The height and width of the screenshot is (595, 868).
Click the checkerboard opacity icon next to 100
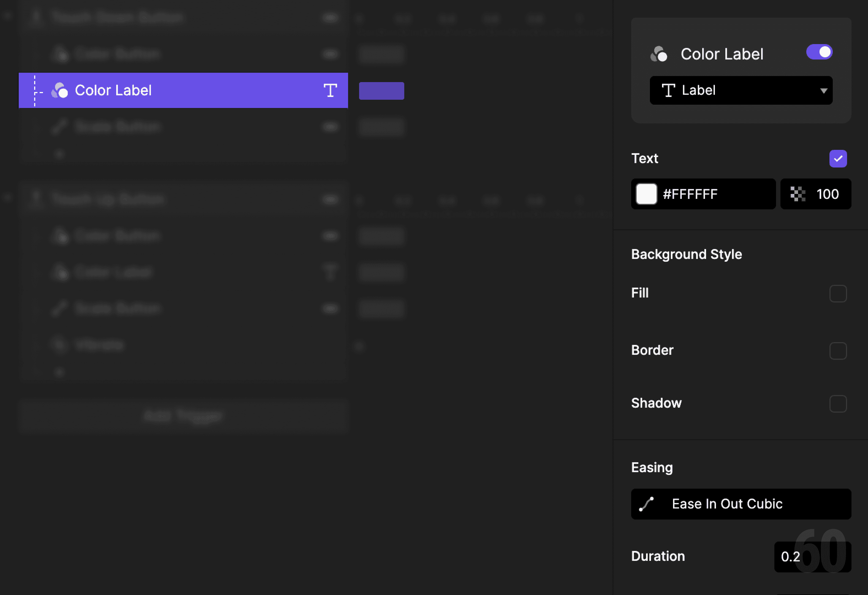pos(798,194)
